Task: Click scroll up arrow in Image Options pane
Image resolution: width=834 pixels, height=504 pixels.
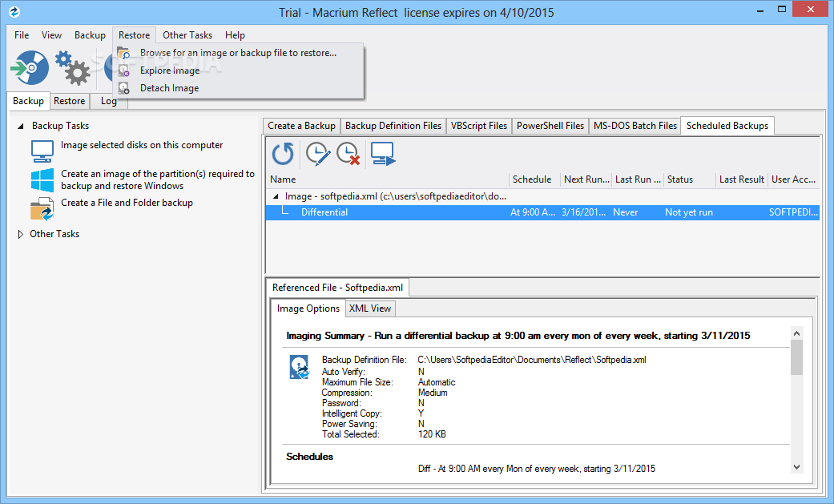Action: tap(796, 333)
